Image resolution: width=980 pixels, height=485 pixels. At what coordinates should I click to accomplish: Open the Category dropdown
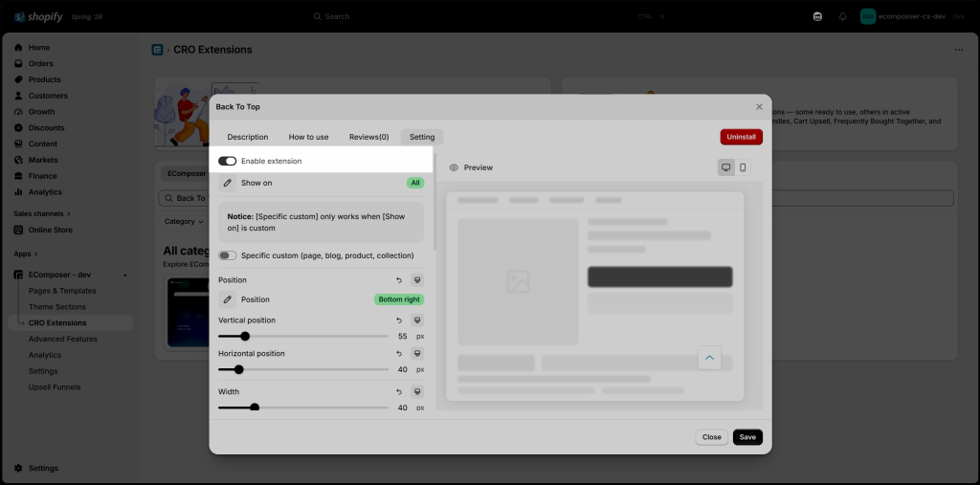point(183,221)
